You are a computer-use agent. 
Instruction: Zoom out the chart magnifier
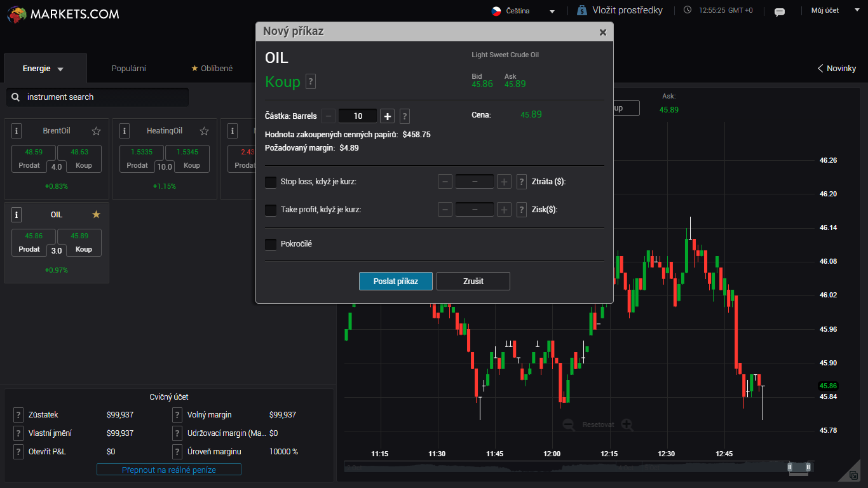coord(569,424)
